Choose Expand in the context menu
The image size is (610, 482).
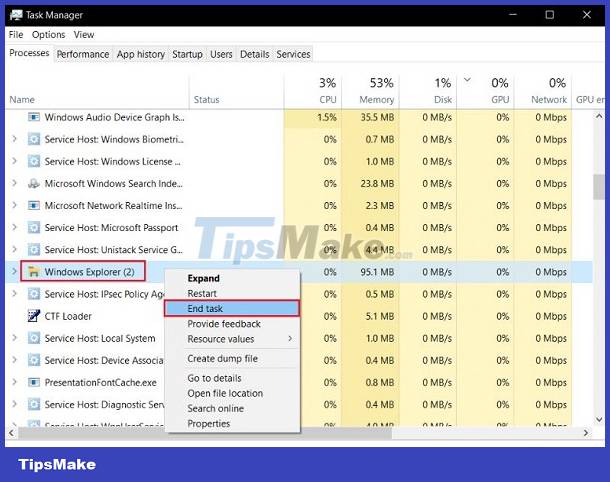coord(232,278)
